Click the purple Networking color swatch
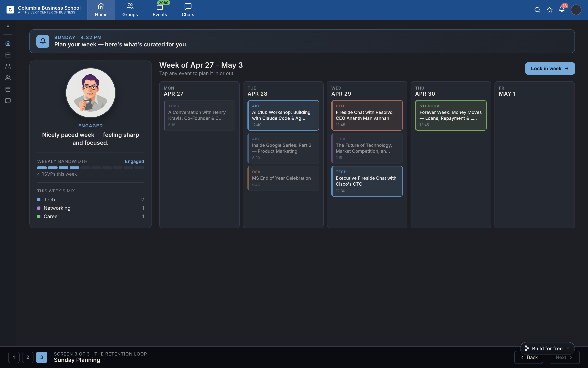The image size is (588, 368). [39, 208]
